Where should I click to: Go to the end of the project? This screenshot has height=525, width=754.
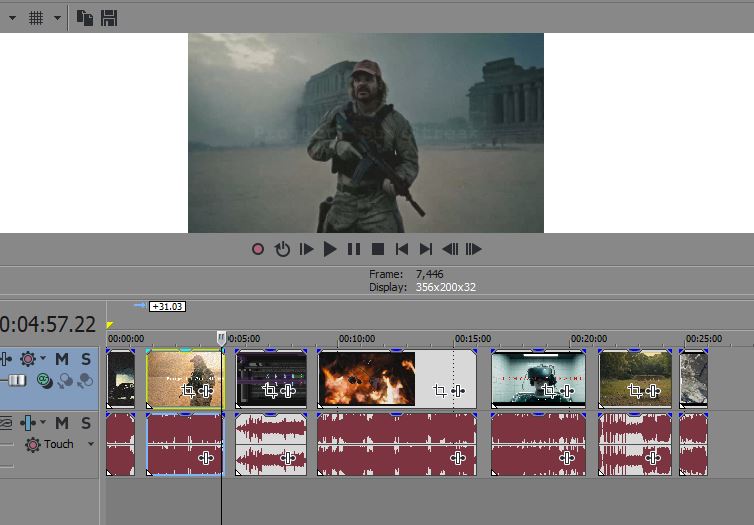426,249
